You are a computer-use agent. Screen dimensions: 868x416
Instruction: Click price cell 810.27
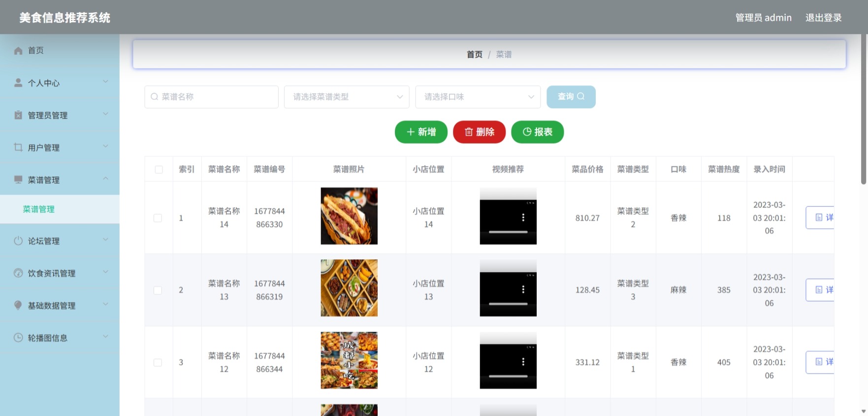tap(587, 218)
